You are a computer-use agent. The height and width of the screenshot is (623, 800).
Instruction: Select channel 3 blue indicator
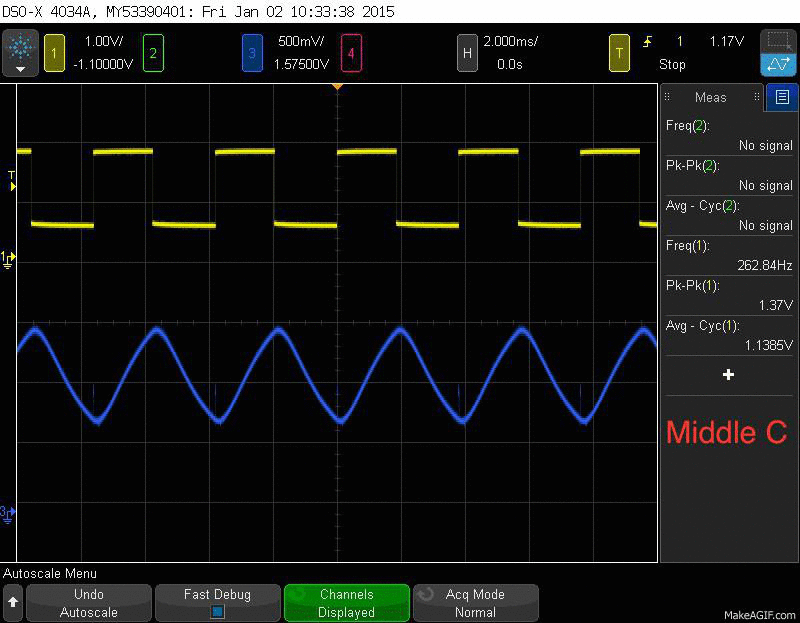252,53
